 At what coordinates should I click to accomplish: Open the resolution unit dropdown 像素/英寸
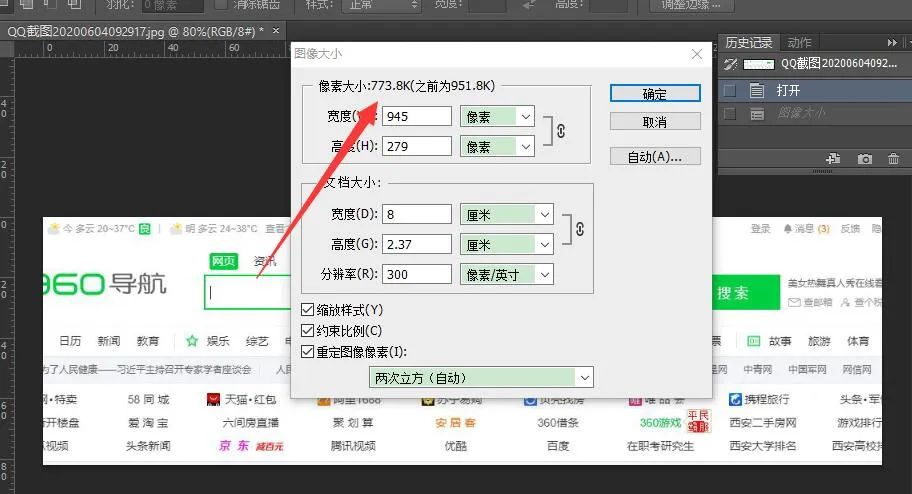(507, 275)
